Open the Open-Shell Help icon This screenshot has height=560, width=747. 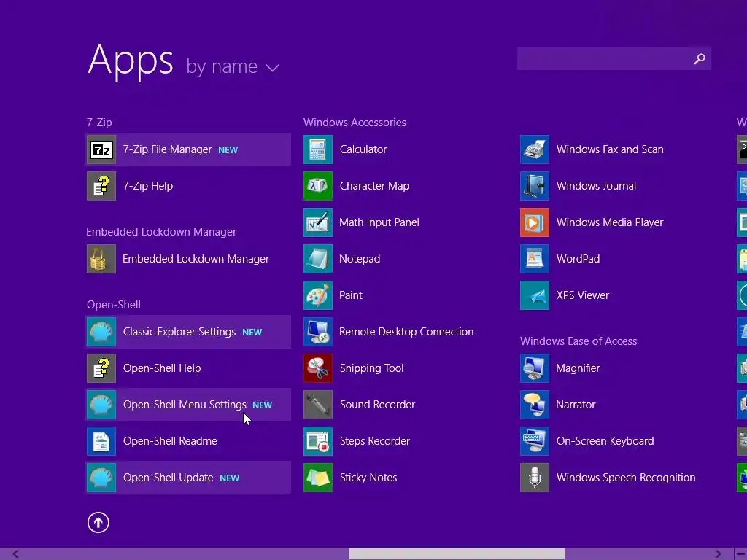coord(101,368)
